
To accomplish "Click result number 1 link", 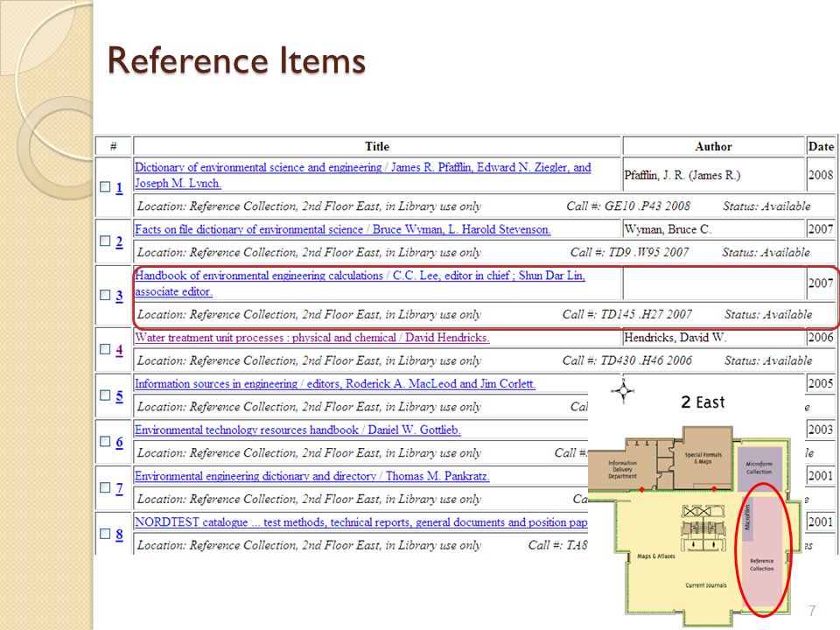I will (119, 187).
